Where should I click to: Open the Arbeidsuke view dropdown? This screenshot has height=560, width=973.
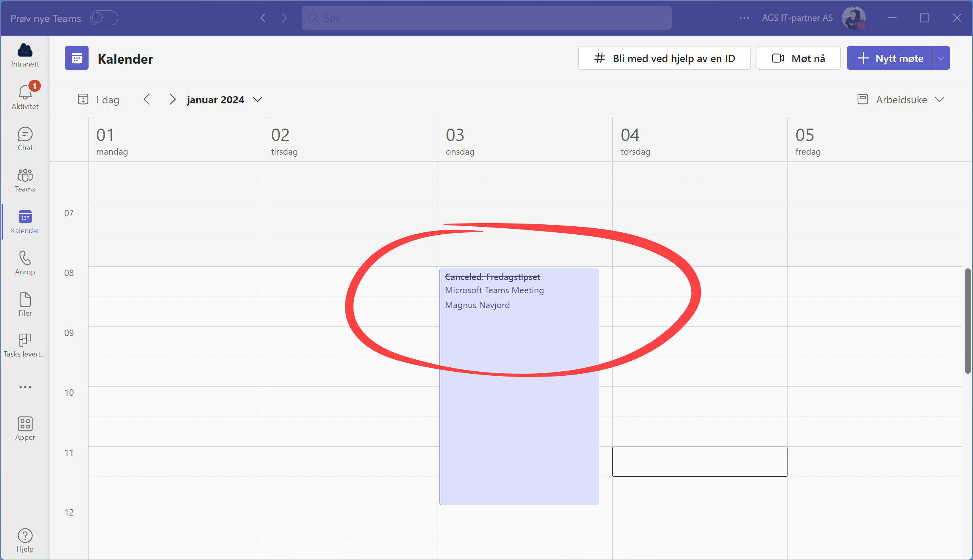point(901,100)
